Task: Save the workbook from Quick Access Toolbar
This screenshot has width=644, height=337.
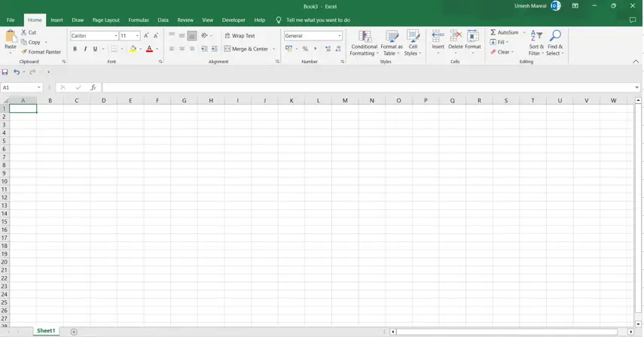Action: pos(5,71)
